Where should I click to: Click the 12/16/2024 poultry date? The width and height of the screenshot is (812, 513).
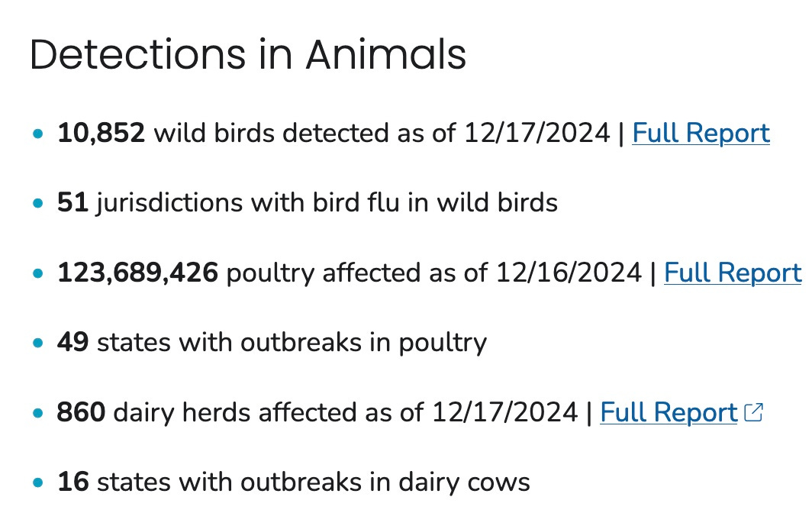(x=569, y=273)
